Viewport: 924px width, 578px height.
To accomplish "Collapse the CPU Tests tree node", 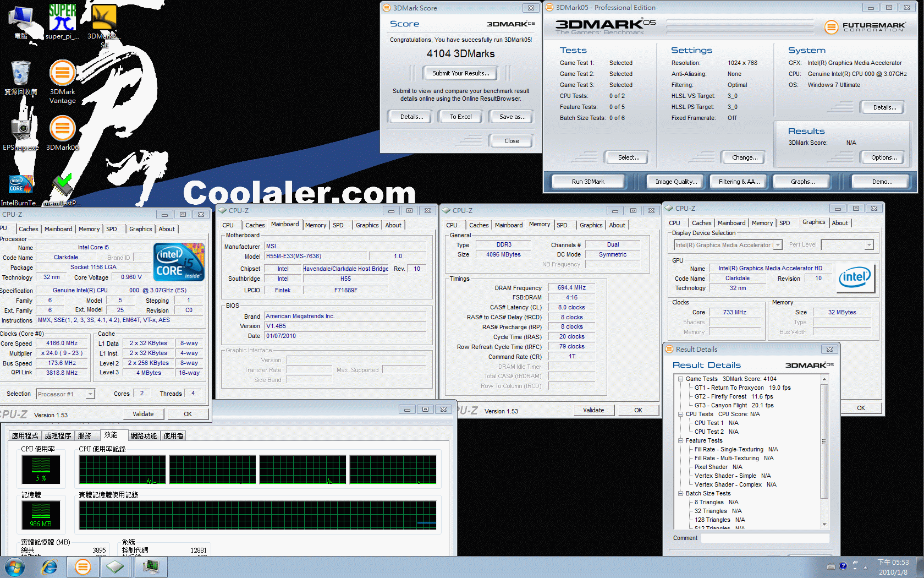I will point(680,414).
